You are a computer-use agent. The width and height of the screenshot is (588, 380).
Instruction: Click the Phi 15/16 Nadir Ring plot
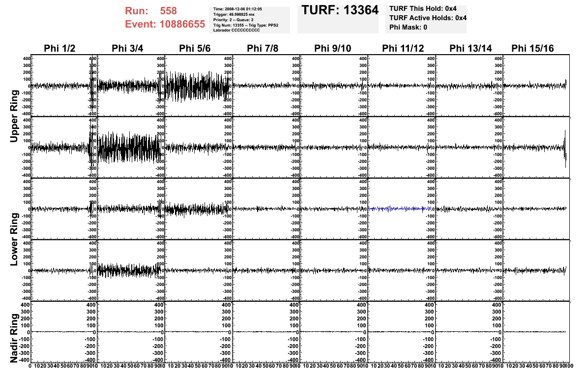click(536, 332)
